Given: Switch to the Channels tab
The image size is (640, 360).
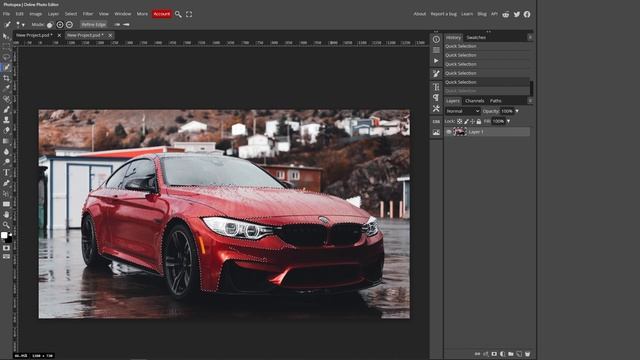Looking at the screenshot, I should click(474, 101).
